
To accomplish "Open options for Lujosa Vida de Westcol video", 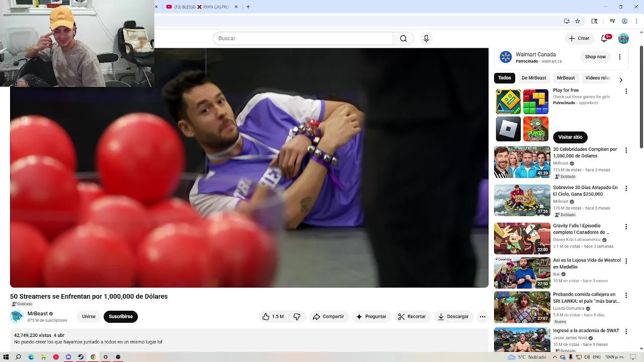I will [626, 261].
